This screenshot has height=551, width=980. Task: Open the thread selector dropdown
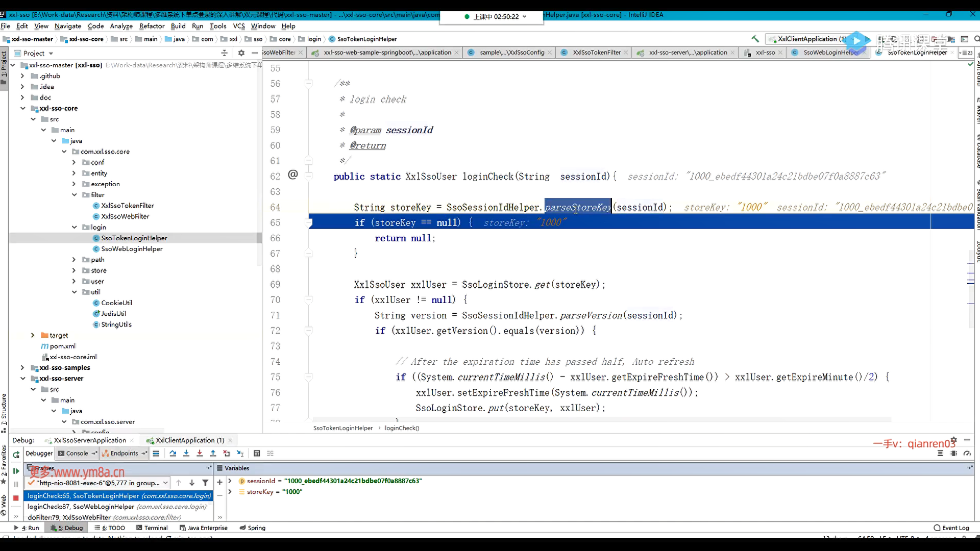point(165,483)
